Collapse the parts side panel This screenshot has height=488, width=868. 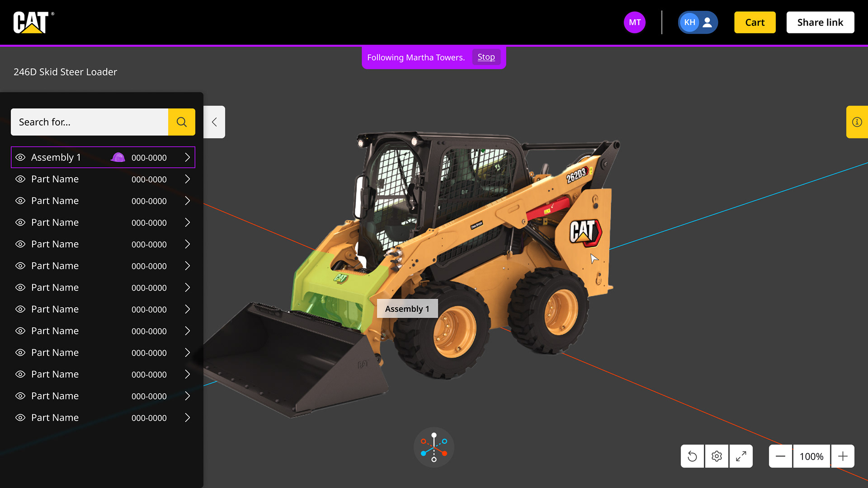pos(214,122)
